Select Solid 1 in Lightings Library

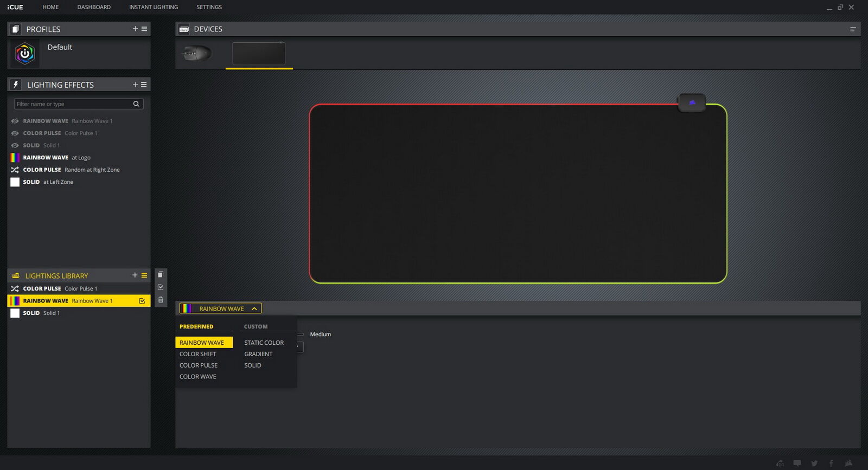pos(79,313)
